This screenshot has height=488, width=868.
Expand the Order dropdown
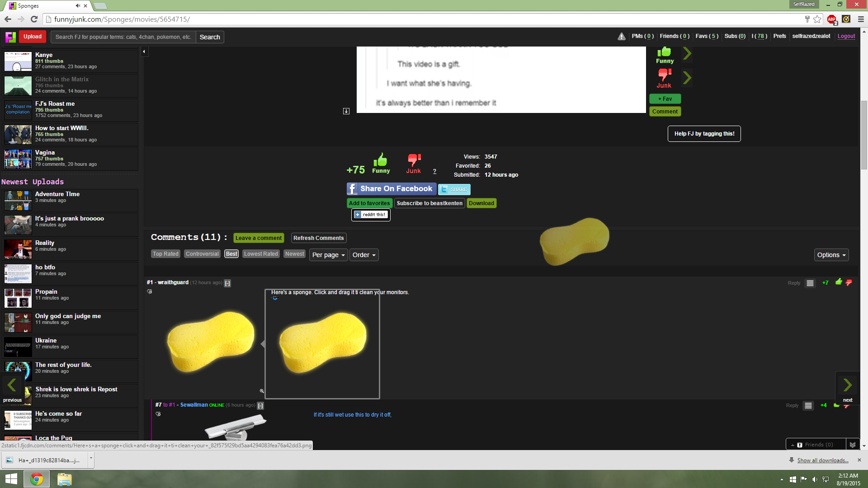(364, 255)
